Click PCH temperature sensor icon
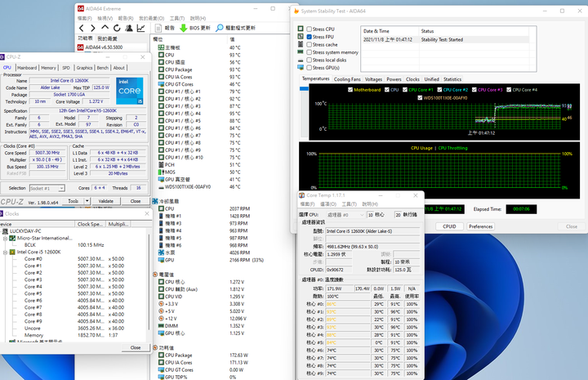Image resolution: width=588 pixels, height=380 pixels. pyautogui.click(x=161, y=165)
